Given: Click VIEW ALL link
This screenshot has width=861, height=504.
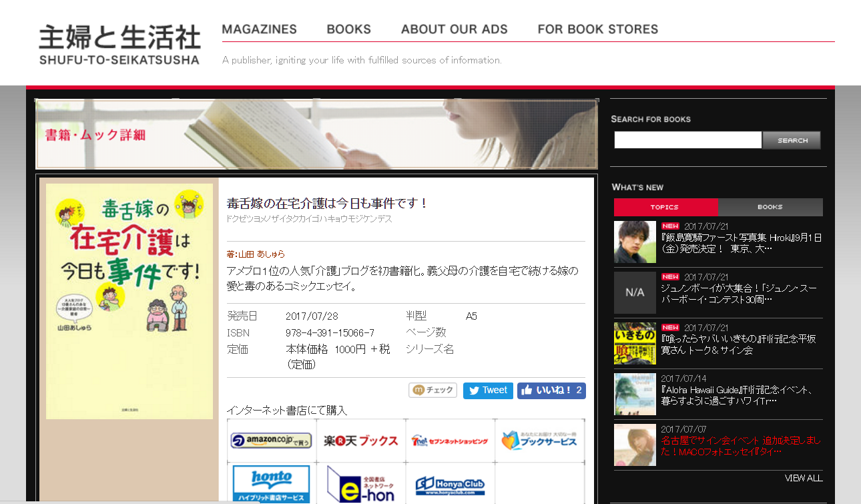Looking at the screenshot, I should click(804, 478).
